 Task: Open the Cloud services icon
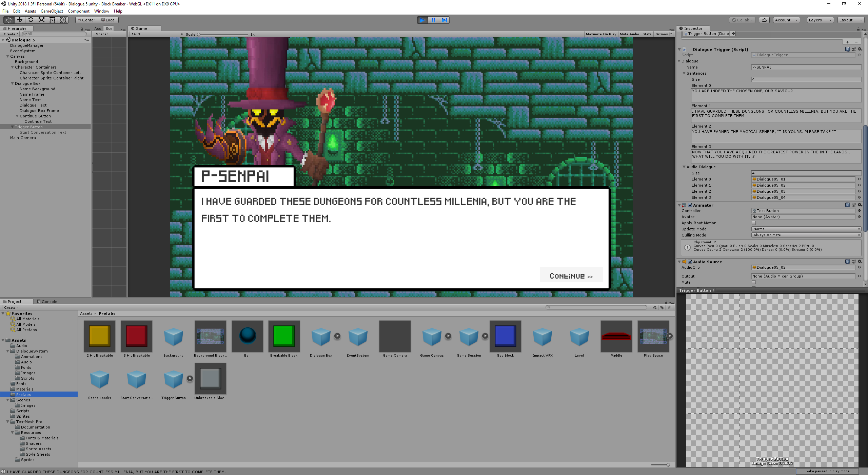click(x=764, y=20)
